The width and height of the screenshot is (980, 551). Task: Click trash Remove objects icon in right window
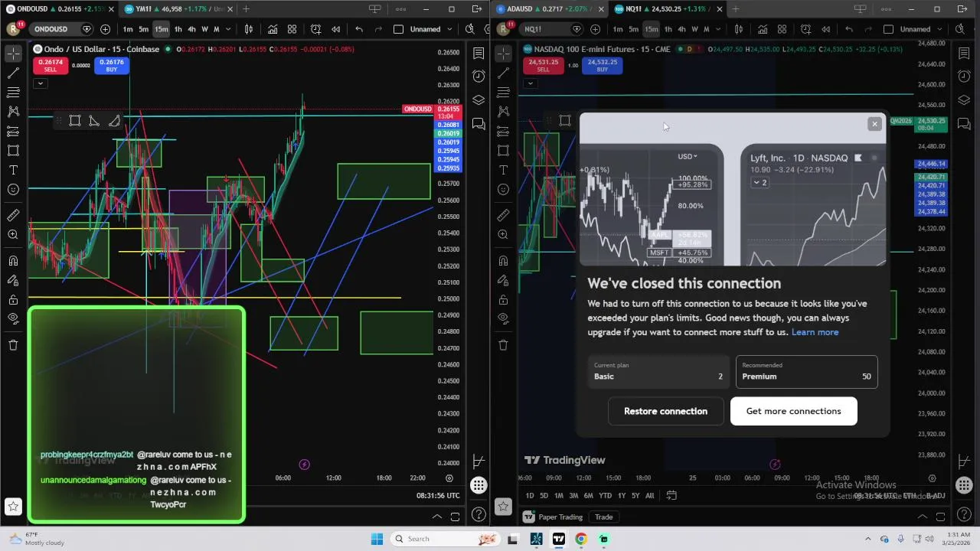[503, 345]
